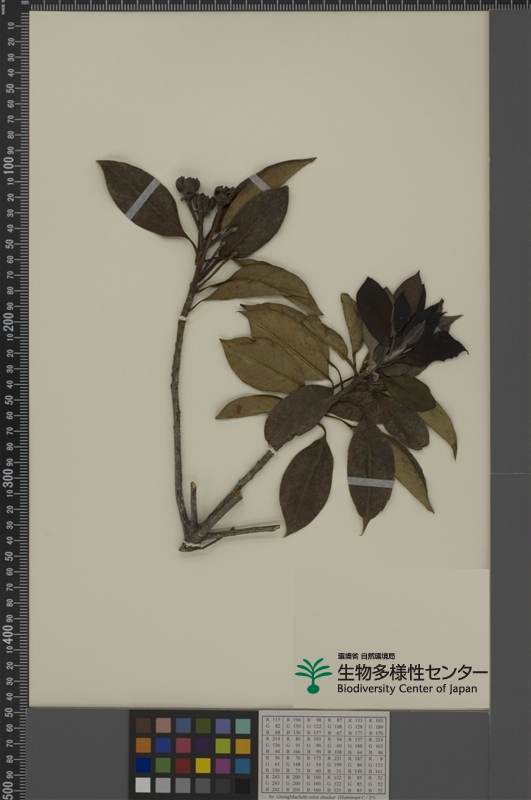This screenshot has height=800, width=531.
Task: Click the yellow swatch in the color checker
Action: point(203,765)
